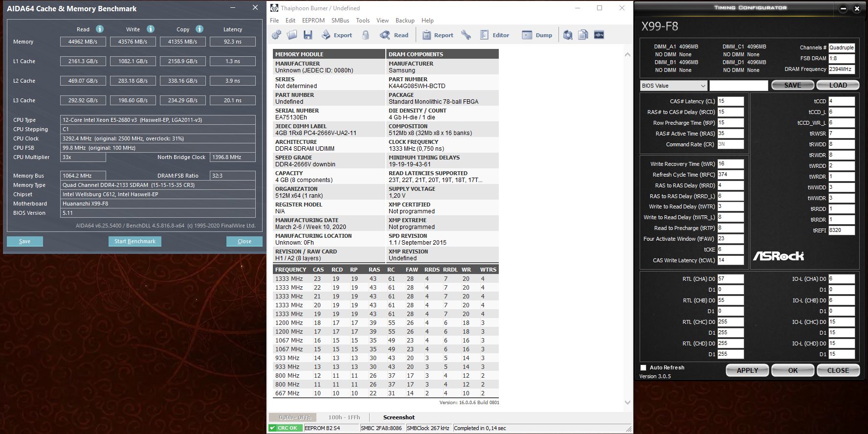Click SAVE in Timing Configurator
Viewport: 868px width, 434px height.
(793, 85)
